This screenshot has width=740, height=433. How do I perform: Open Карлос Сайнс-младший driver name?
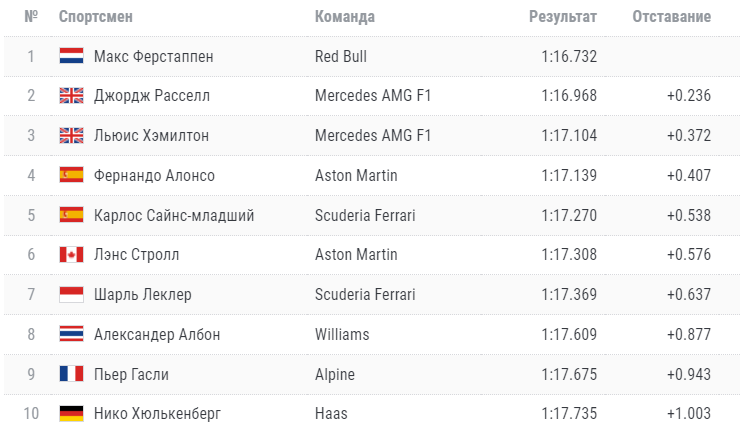click(174, 215)
